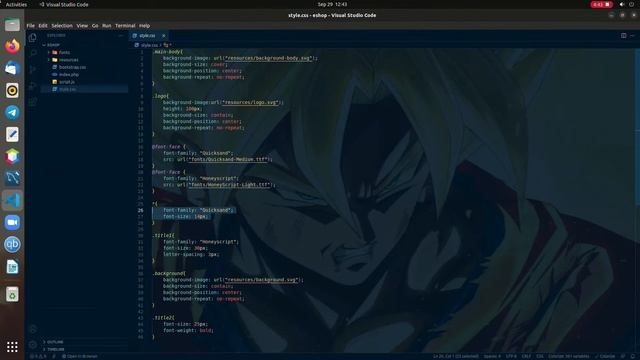Viewport: 640px width, 360px height.
Task: Open the Edit menu
Action: point(43,25)
